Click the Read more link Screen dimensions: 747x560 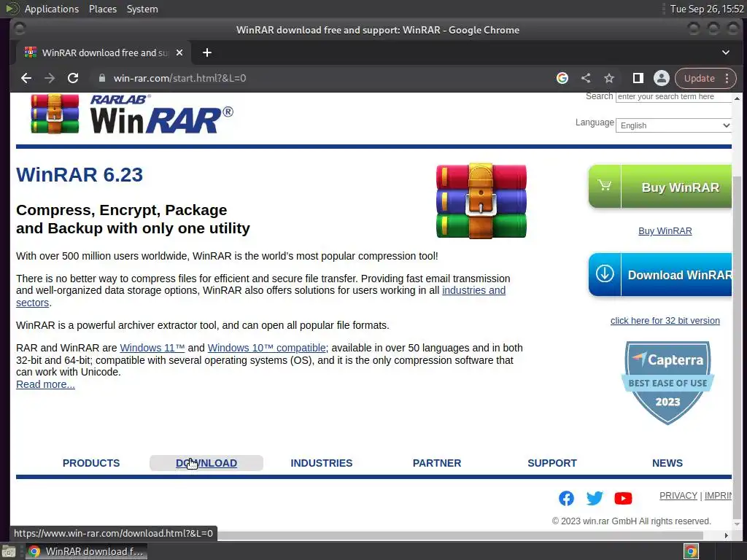click(45, 384)
